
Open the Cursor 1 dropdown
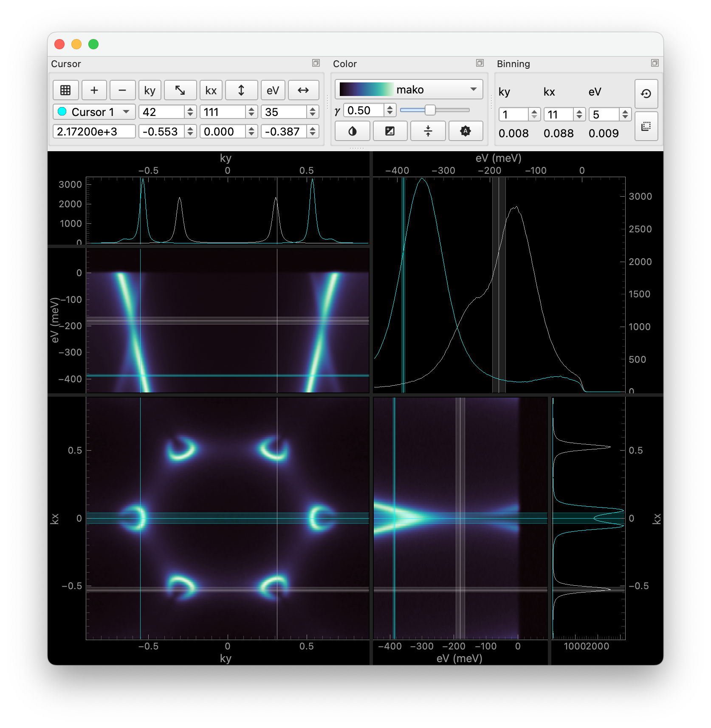[94, 112]
